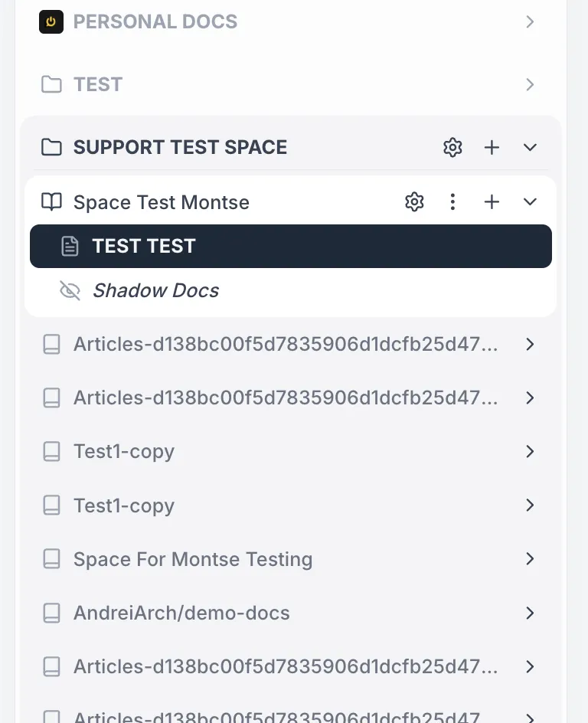Open the first Test1-copy space
The width and height of the screenshot is (588, 723).
coord(291,451)
